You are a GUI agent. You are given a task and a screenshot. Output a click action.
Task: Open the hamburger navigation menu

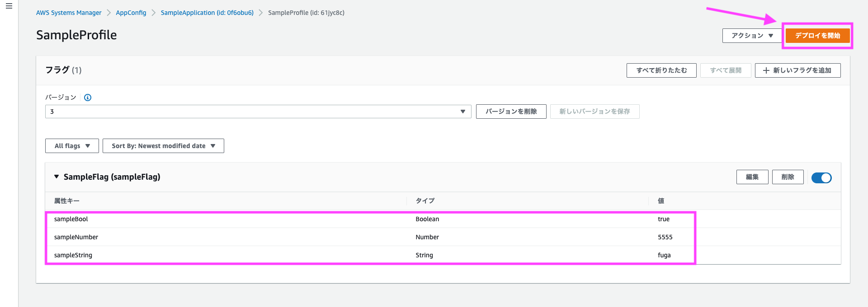pyautogui.click(x=9, y=6)
